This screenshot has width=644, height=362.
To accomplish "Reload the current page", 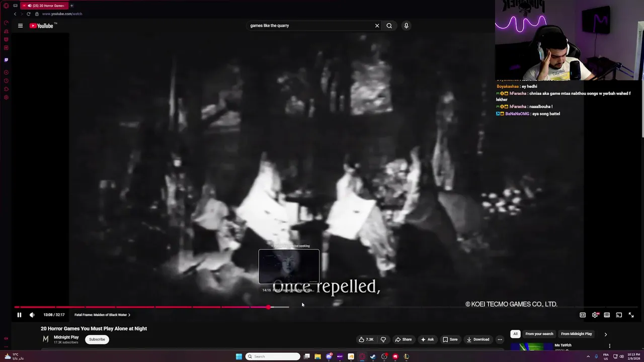I will click(x=28, y=14).
